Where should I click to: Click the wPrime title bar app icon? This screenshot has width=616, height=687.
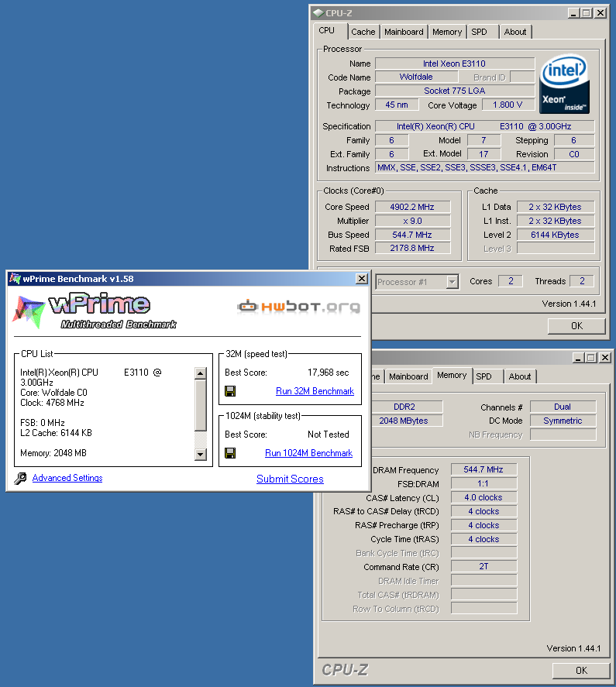pos(15,279)
